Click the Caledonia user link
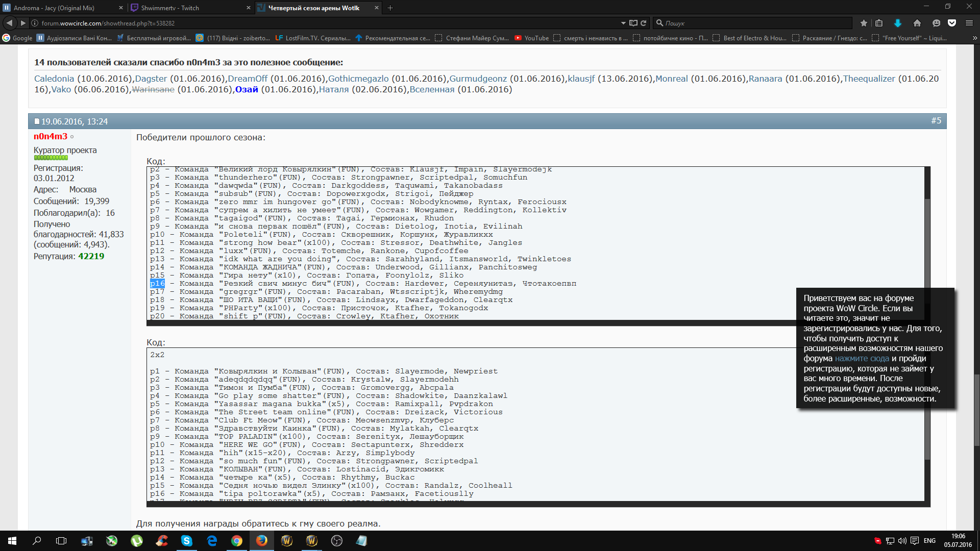Viewport: 980px width, 551px height. [54, 79]
